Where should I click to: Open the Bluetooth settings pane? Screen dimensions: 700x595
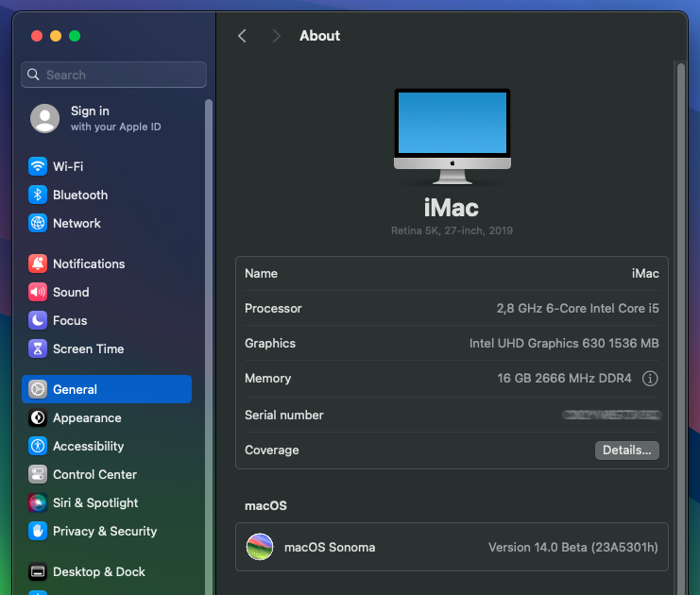tap(107, 195)
